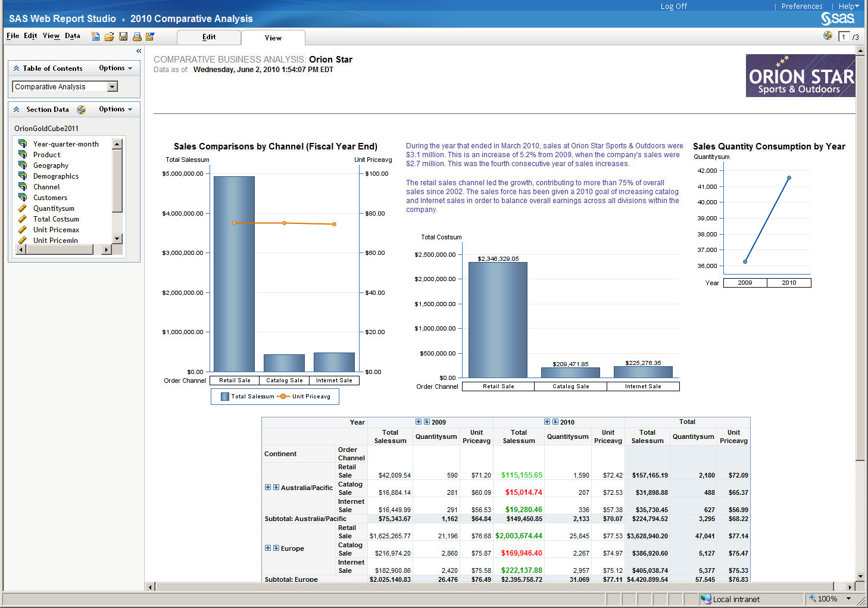Click drill-down arrow icon for Australia/Pacific
The height and width of the screenshot is (608, 868).
point(276,487)
